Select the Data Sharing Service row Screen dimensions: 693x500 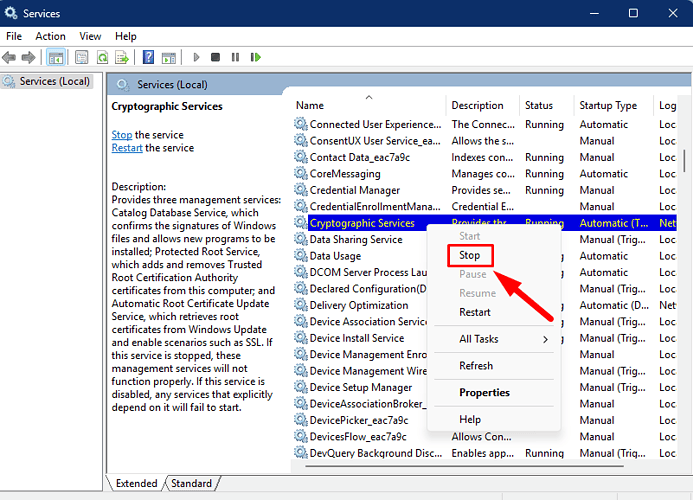click(x=360, y=239)
